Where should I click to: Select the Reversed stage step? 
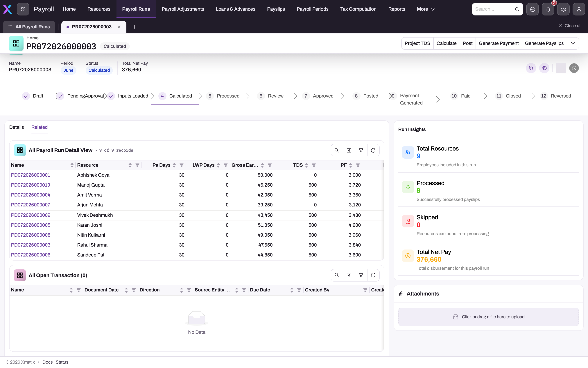pos(556,96)
